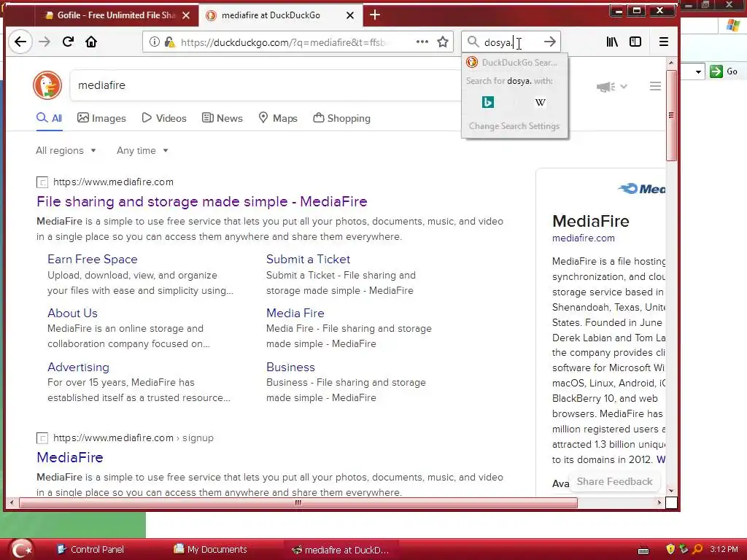The image size is (747, 560).
Task: Click the padlock connection security icon
Action: click(169, 42)
